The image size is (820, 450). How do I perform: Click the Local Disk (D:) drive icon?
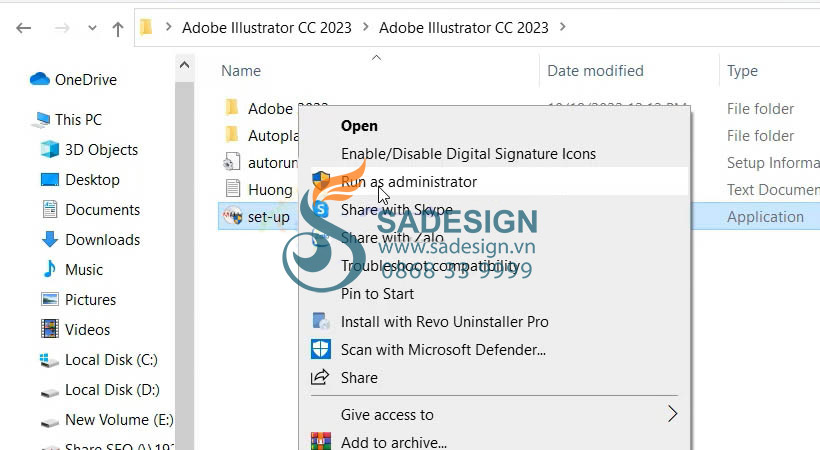pyautogui.click(x=50, y=392)
